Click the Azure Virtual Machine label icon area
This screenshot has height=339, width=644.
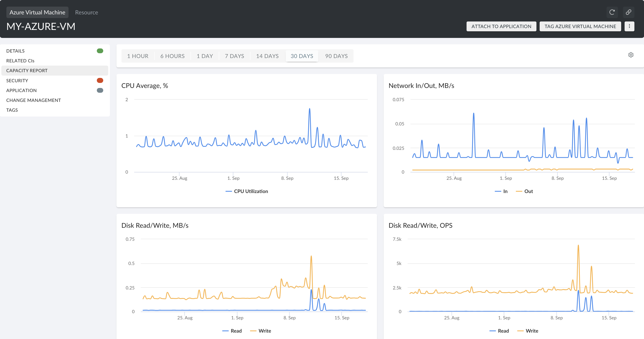(37, 12)
